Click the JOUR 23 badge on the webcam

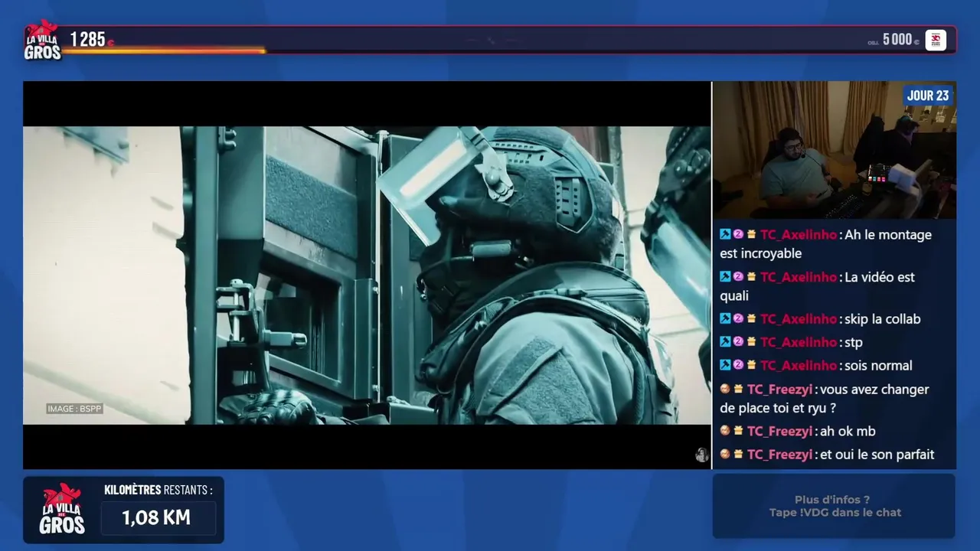tap(928, 96)
